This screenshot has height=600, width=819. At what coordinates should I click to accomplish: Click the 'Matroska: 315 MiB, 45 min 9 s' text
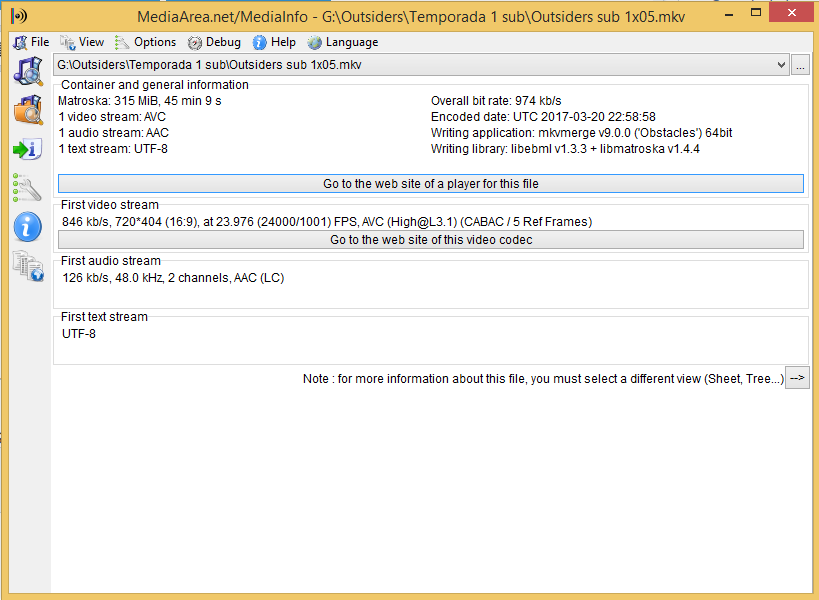point(139,101)
